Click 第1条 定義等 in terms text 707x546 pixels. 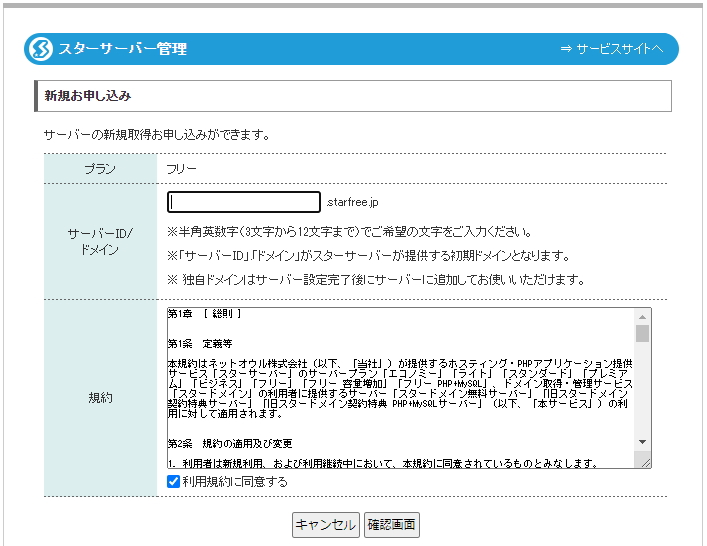200,344
